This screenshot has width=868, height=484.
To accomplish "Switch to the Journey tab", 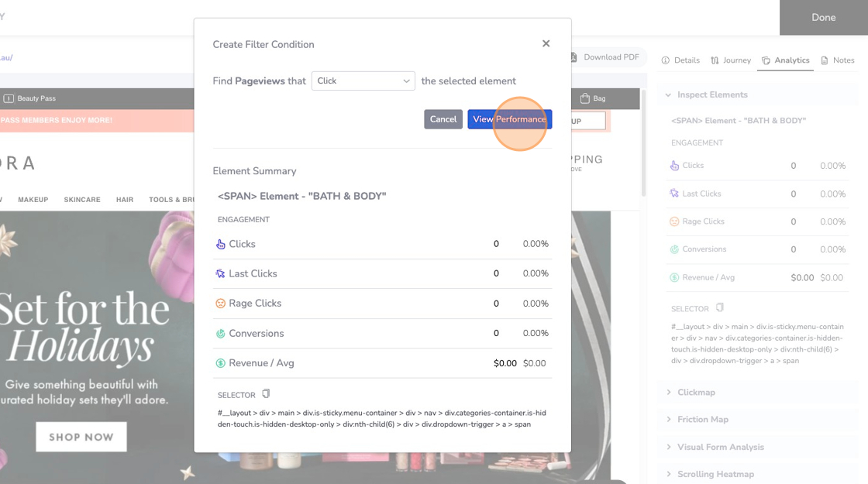I will tap(731, 60).
